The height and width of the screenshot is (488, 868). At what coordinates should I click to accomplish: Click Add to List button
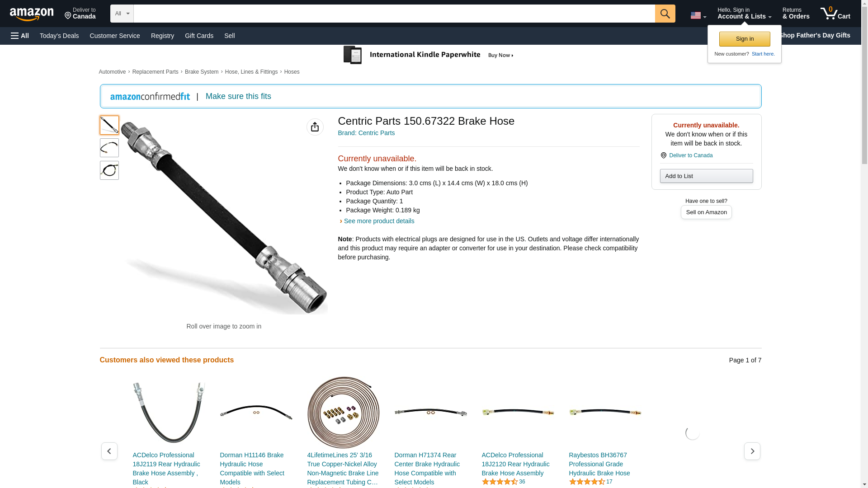pos(706,176)
